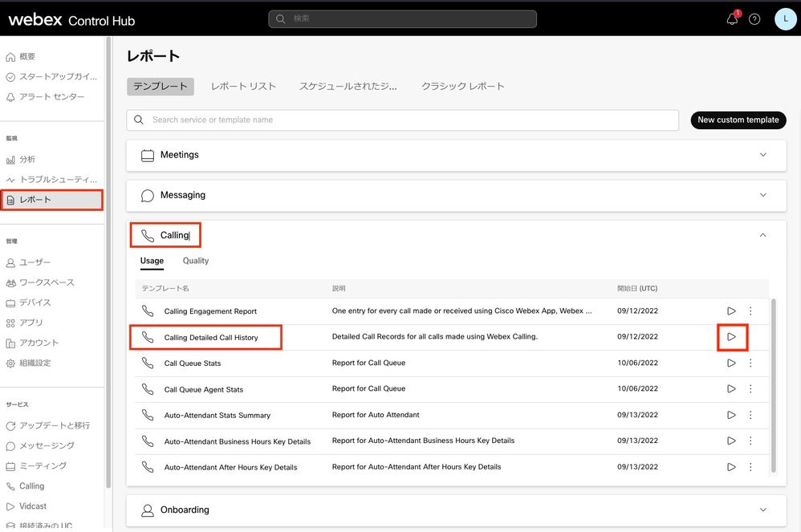Screen dimensions: 801x532
Task: Open more options for Auto-Attendant After Hours
Action: [750, 467]
